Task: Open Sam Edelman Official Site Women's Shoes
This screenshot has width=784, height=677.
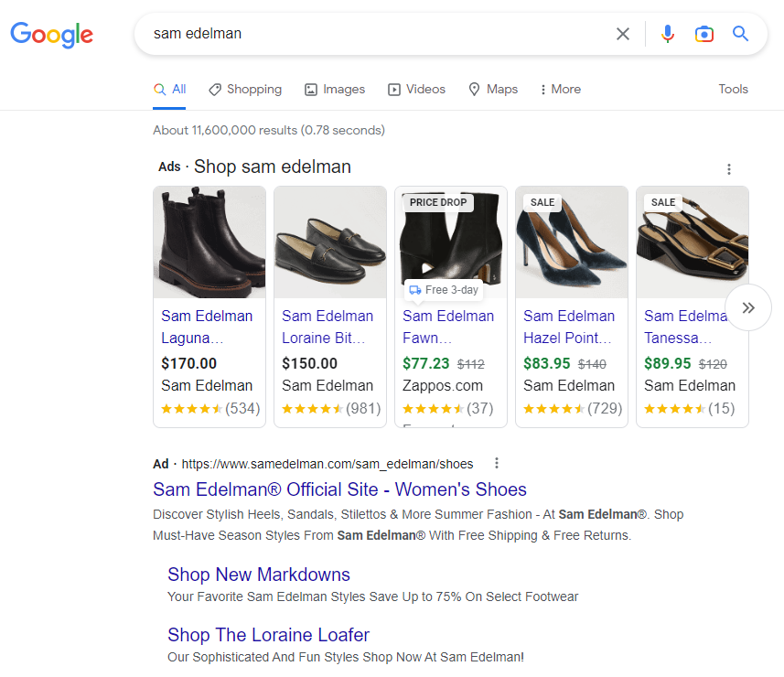Action: click(339, 489)
